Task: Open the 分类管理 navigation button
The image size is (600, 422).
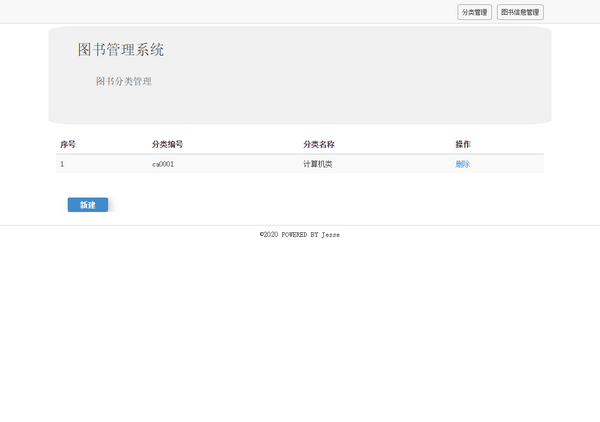Action: (x=474, y=12)
